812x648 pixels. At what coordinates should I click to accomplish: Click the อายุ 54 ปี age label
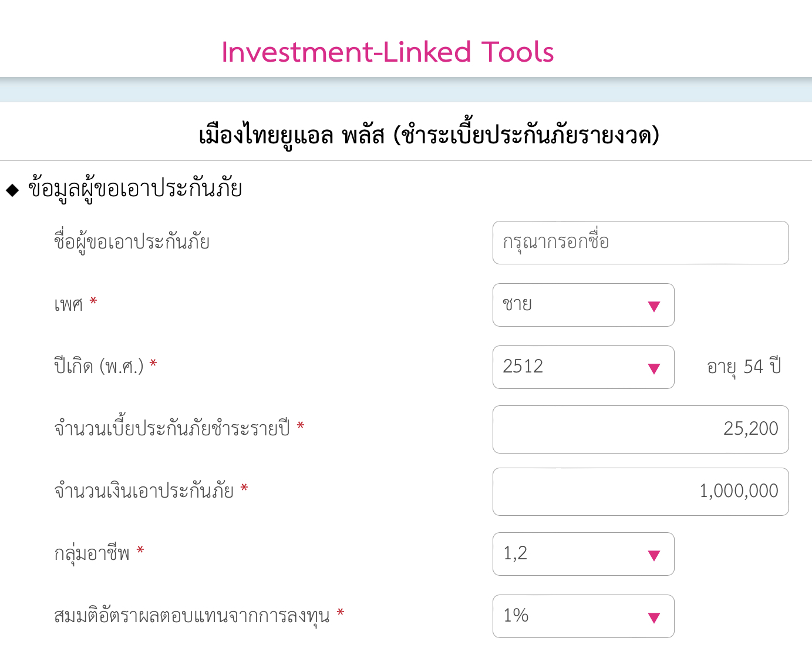[743, 366]
